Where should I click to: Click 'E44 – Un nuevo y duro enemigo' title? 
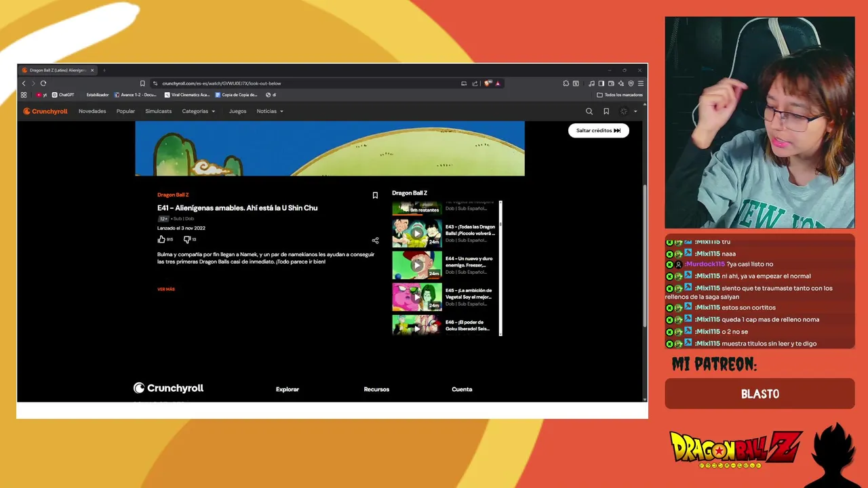(469, 262)
